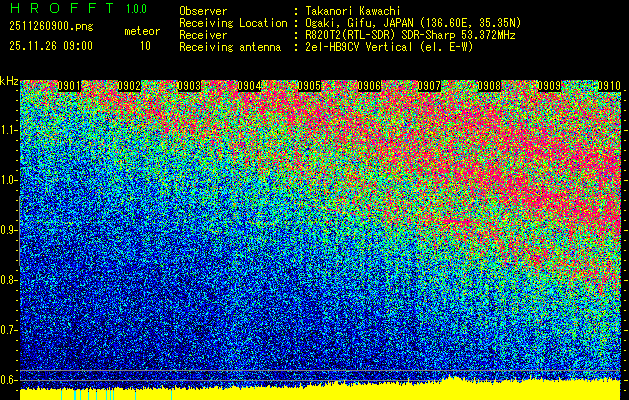Select the 0909 time marker
This screenshot has height=400, width=629.
(x=550, y=86)
